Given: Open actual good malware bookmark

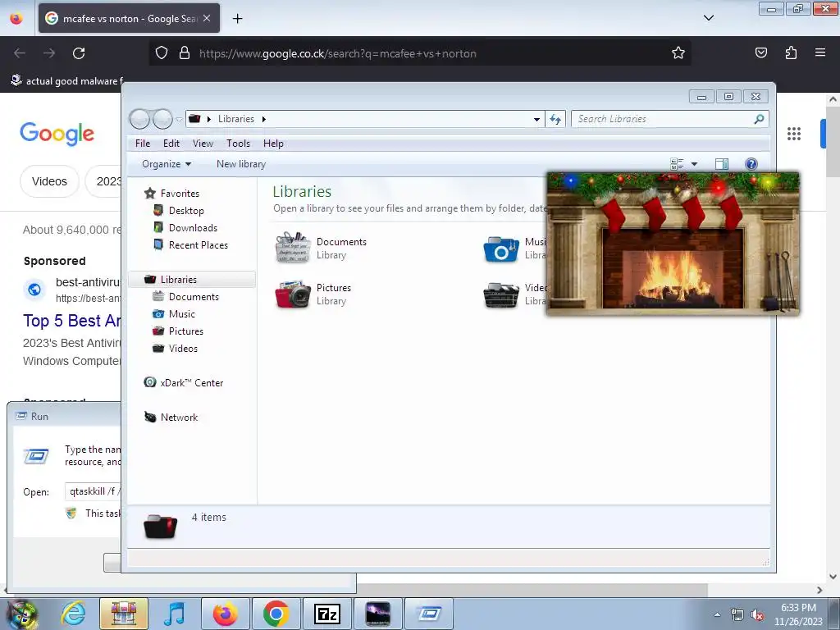Looking at the screenshot, I should [67, 81].
